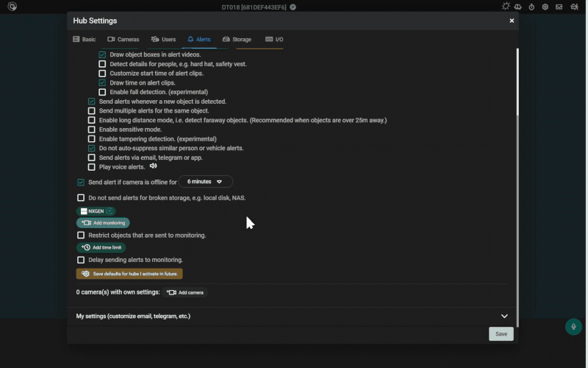Enable sensitive mode checkbox
This screenshot has height=368, width=588.
click(92, 130)
